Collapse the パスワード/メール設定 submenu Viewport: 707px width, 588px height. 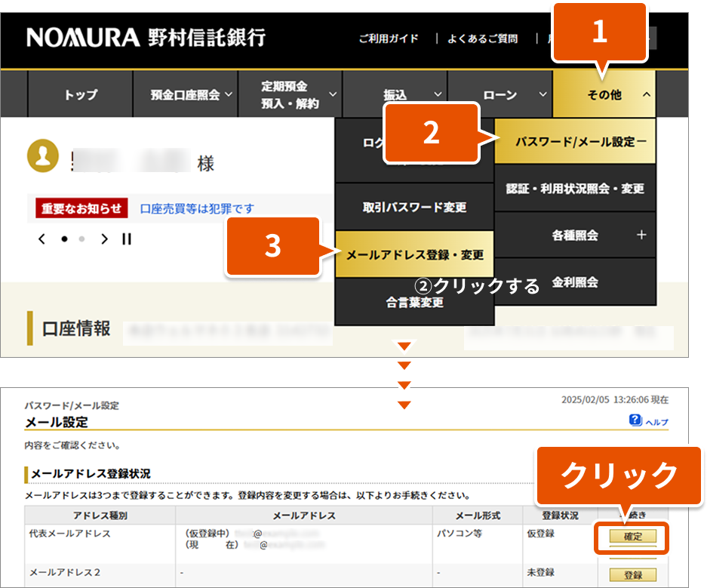(x=575, y=141)
